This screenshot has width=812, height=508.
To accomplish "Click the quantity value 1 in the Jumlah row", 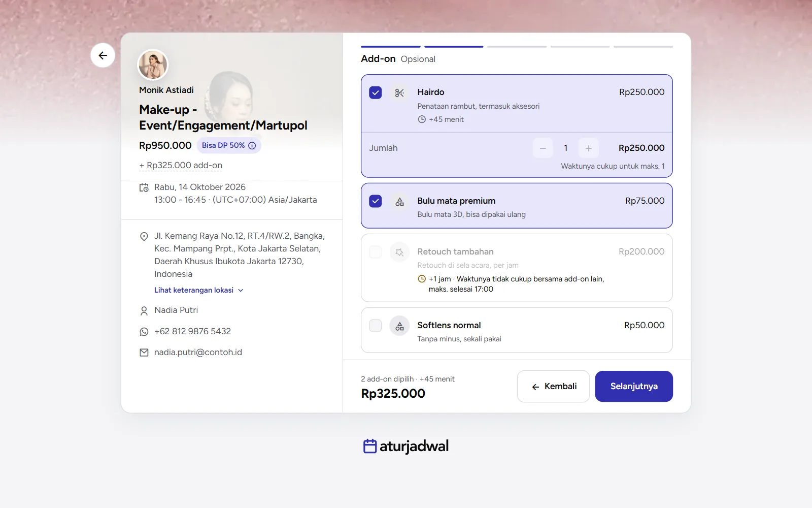I will (565, 148).
